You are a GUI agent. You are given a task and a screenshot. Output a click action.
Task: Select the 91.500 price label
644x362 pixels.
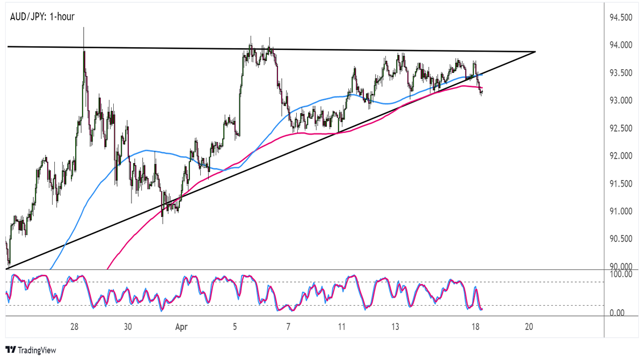click(x=620, y=184)
